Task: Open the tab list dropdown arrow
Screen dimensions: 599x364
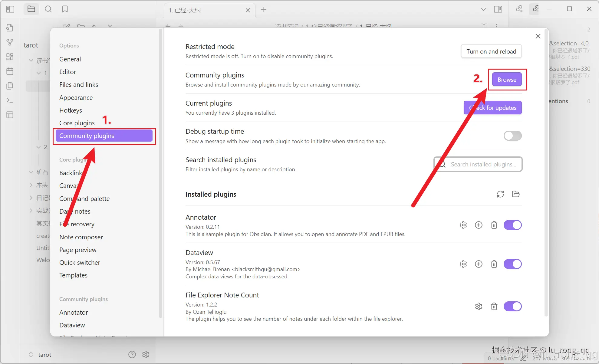Action: (x=483, y=10)
